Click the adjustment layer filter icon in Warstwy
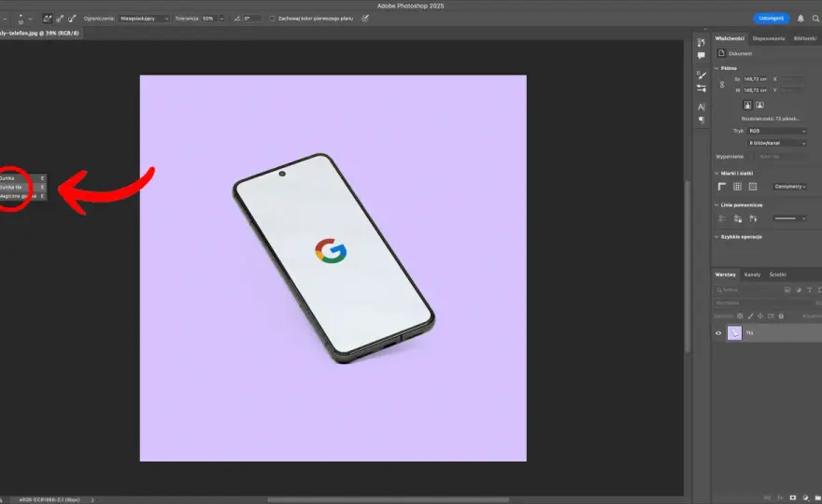The width and height of the screenshot is (822, 504). click(x=799, y=289)
